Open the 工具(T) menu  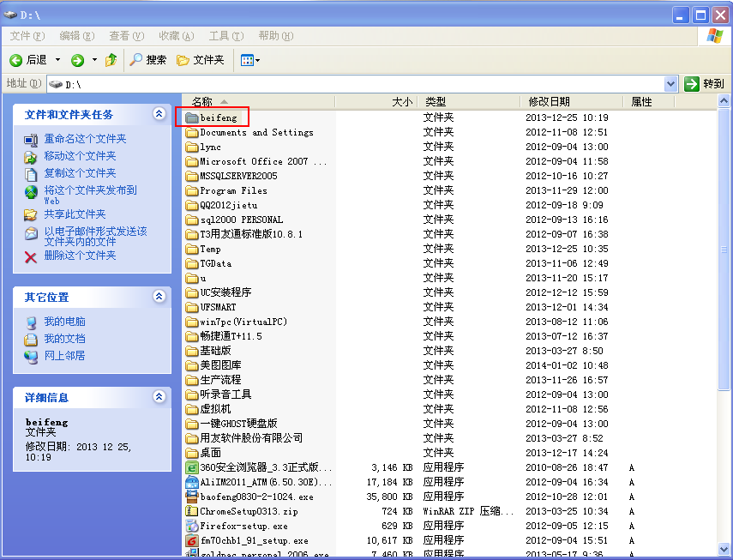pos(226,36)
